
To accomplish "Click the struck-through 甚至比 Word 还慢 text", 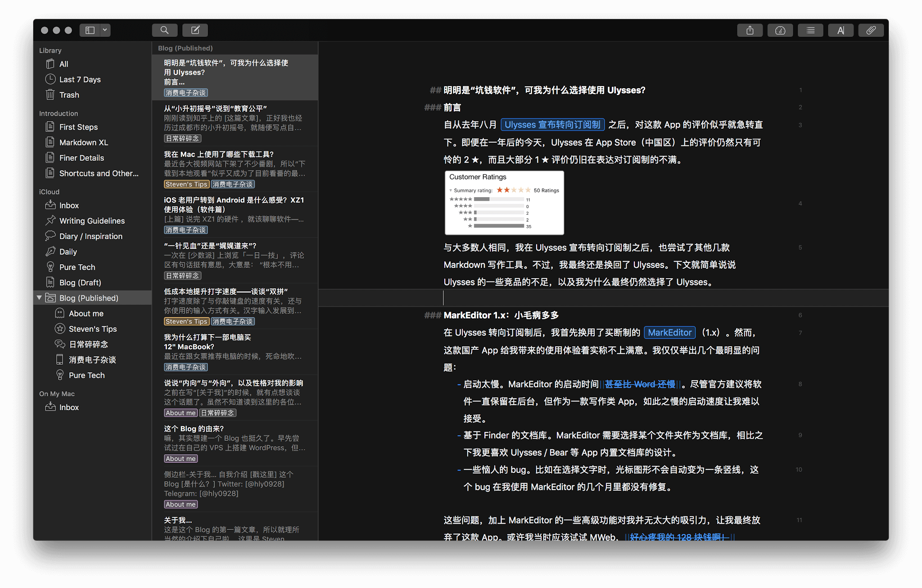I will 640,384.
